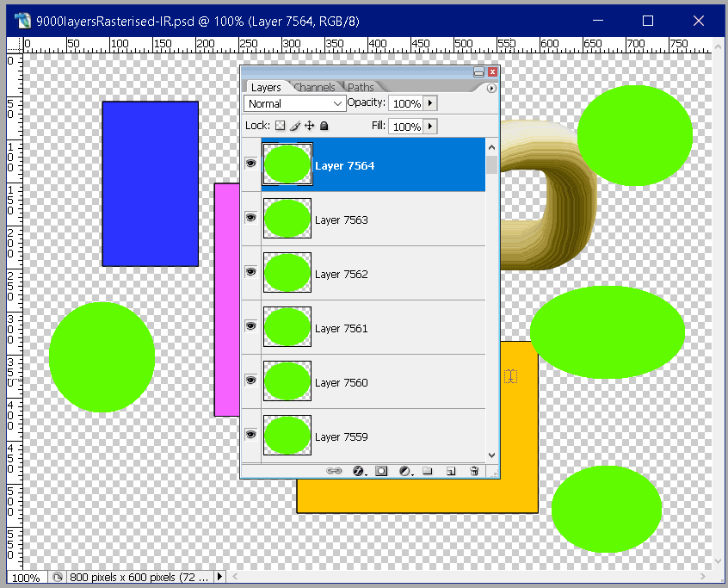Toggle lock all padlock icon
The height and width of the screenshot is (588, 728).
[324, 126]
